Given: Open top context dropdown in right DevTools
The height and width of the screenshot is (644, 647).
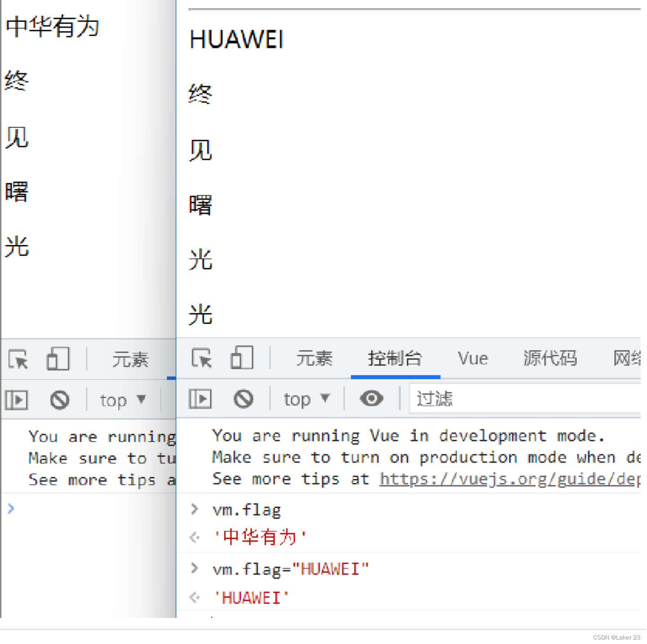Looking at the screenshot, I should (306, 399).
